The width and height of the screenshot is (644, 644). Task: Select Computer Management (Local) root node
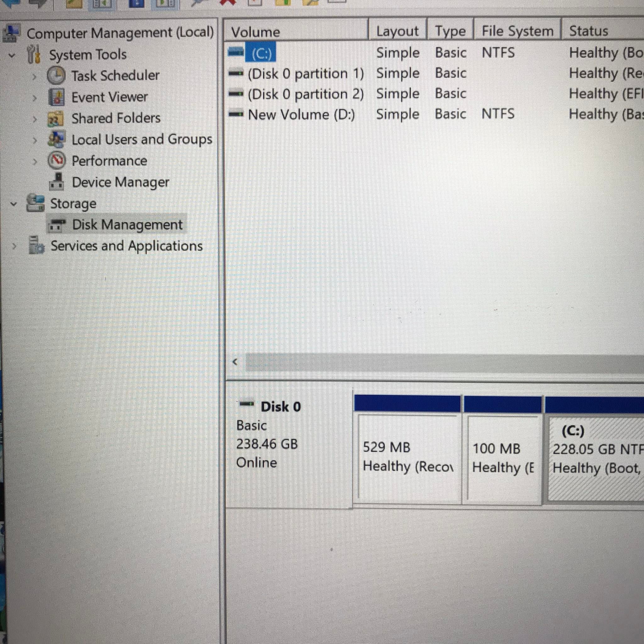(x=120, y=33)
